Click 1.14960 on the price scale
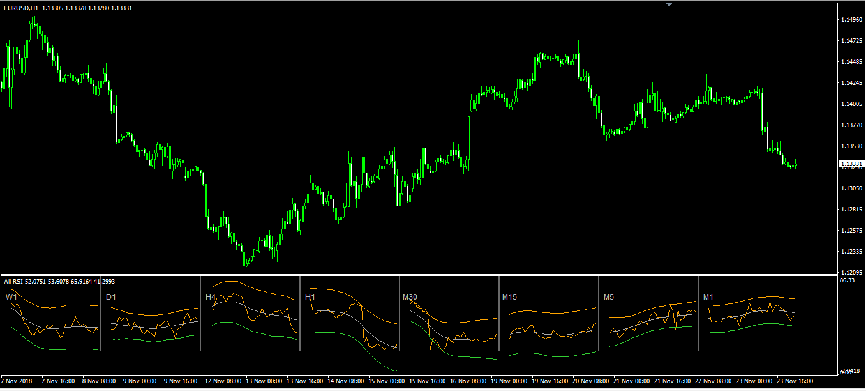This screenshot has width=868, height=391. tap(851, 20)
